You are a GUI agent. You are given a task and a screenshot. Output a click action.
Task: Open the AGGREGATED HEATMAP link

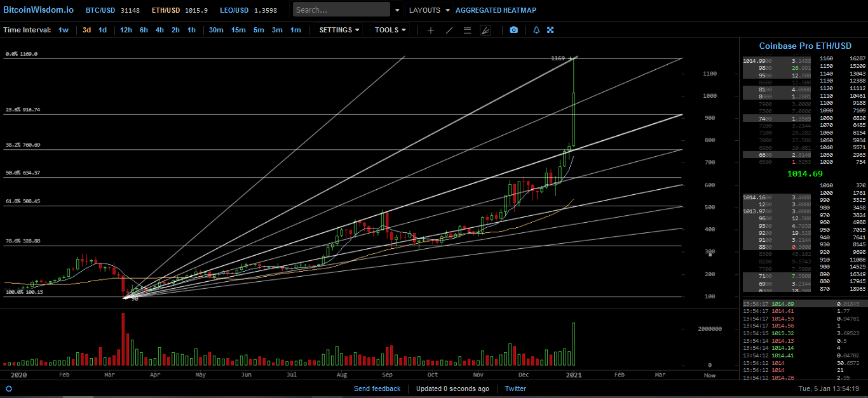point(496,10)
